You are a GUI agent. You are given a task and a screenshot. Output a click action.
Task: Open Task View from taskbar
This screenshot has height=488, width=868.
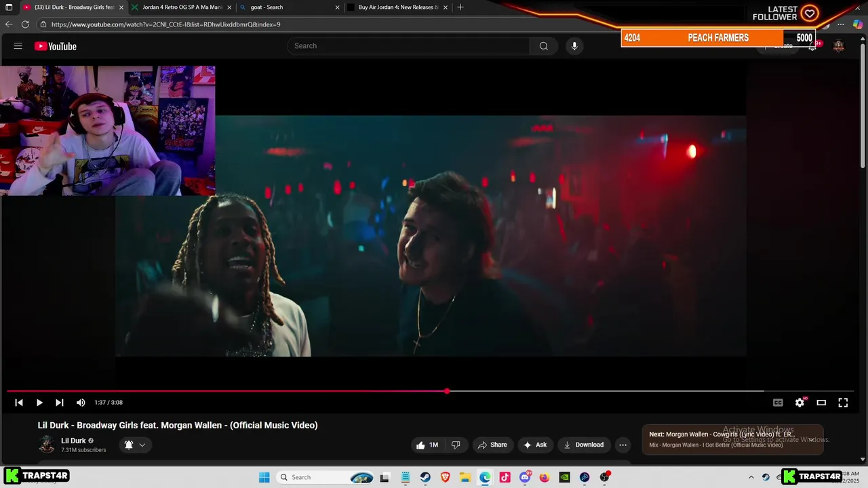(x=384, y=477)
